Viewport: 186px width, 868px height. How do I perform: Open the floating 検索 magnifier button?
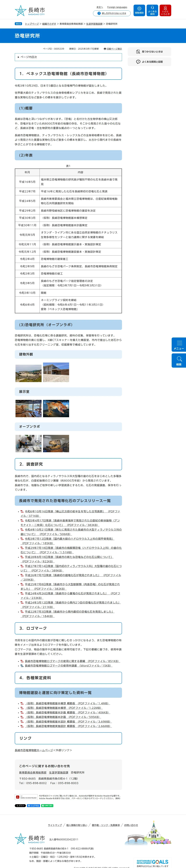tap(179, 360)
